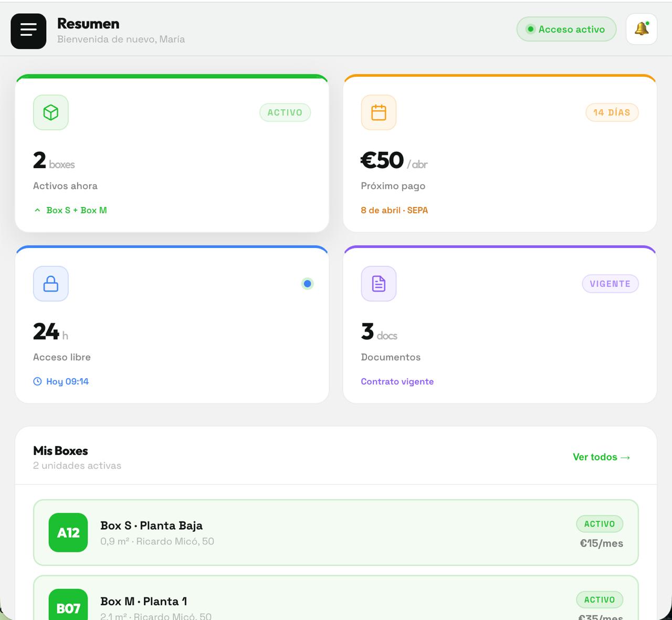The image size is (672, 620).
Task: Click the blue status dot indicator
Action: point(308,284)
